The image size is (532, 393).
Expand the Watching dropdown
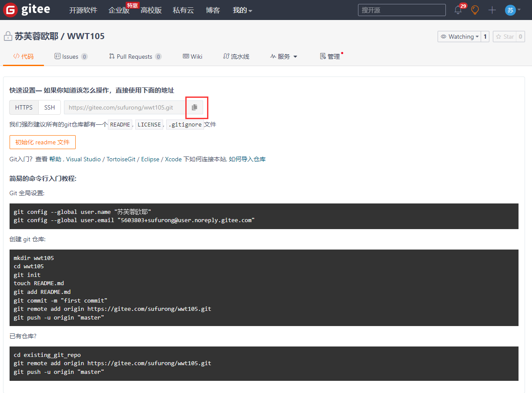tap(459, 37)
